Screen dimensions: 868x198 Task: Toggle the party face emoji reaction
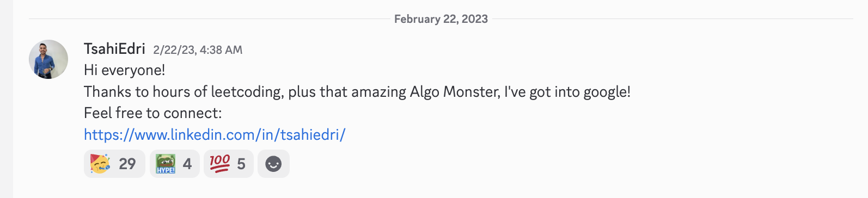[114, 164]
